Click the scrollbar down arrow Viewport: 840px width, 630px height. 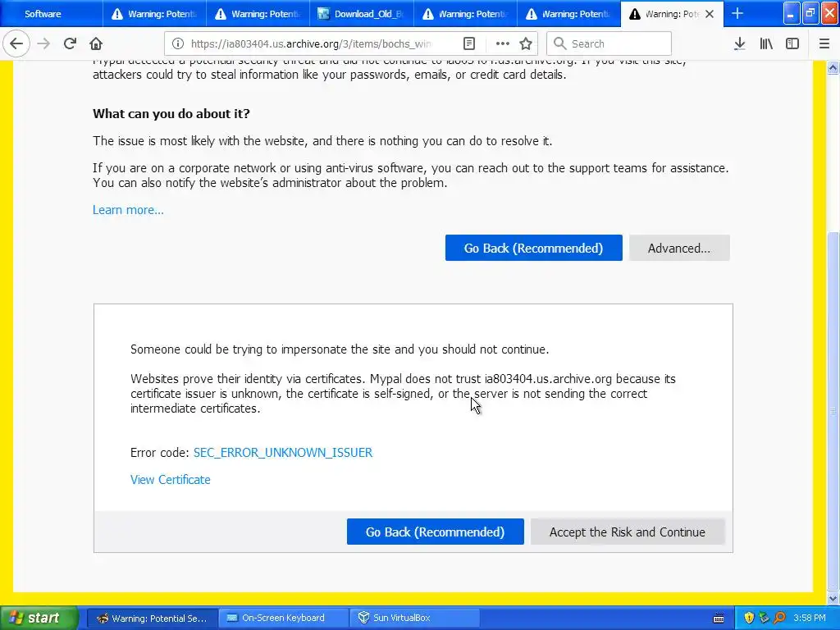click(x=833, y=598)
